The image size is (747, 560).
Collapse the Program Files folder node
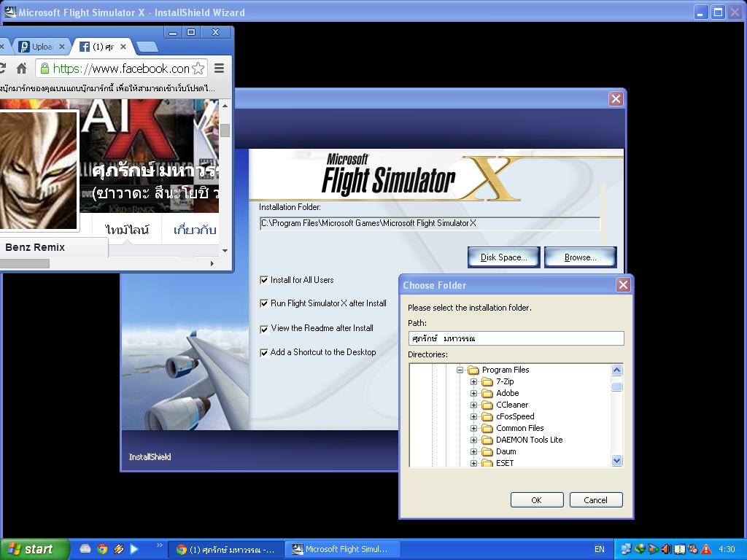point(460,370)
